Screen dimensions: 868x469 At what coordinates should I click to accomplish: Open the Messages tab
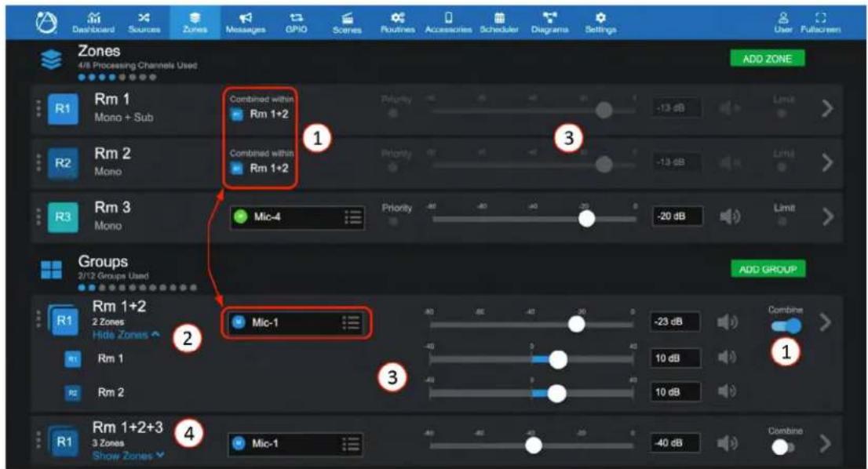[x=245, y=24]
